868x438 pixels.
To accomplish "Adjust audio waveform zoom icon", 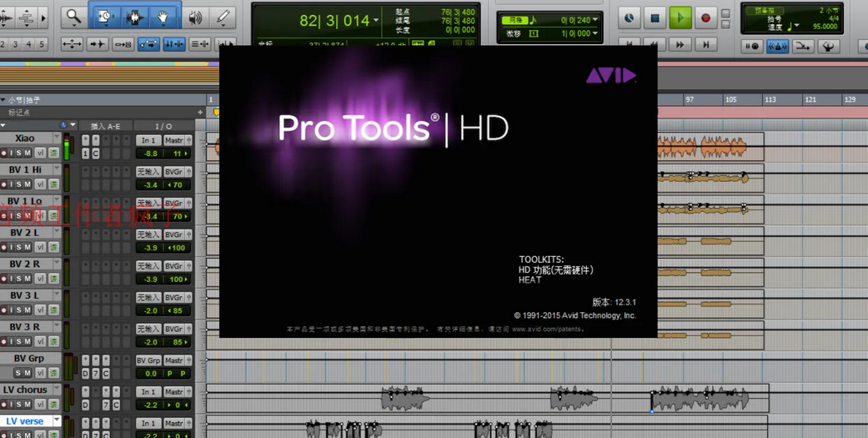I will [6, 18].
